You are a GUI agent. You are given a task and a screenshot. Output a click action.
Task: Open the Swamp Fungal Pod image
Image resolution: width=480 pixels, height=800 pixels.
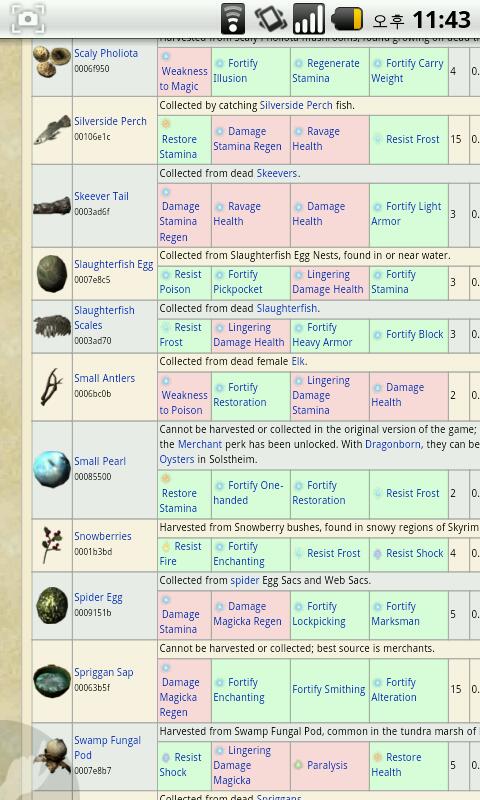[x=52, y=757]
